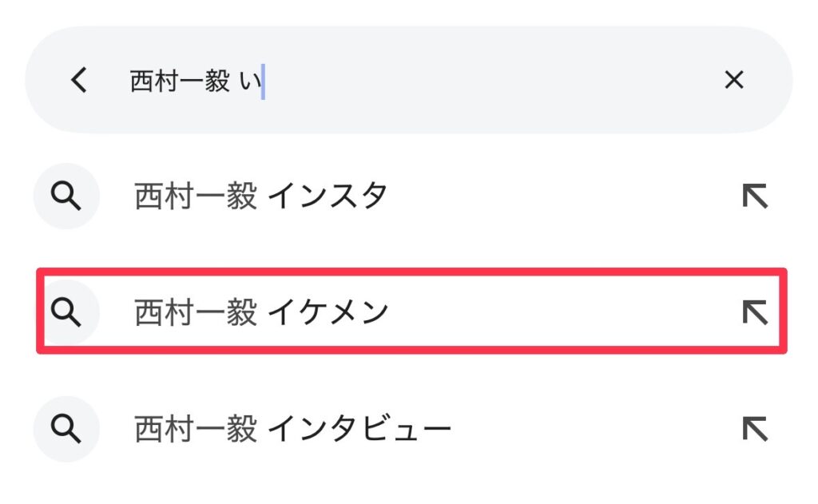
Task: Select the インスタ word in first suggestion
Action: point(328,196)
